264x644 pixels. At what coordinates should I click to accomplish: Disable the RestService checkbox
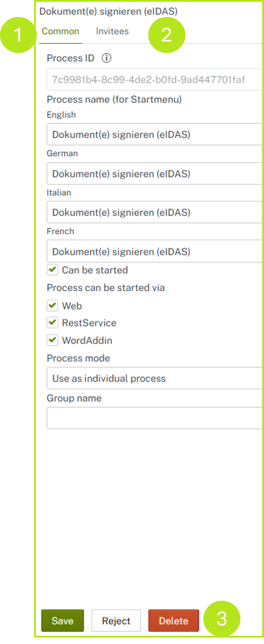click(x=52, y=323)
